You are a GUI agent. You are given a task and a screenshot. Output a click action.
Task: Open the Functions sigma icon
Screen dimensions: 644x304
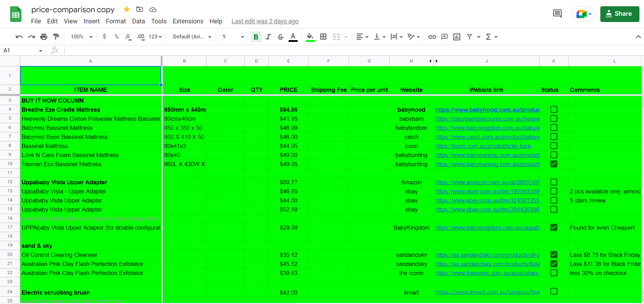[489, 37]
